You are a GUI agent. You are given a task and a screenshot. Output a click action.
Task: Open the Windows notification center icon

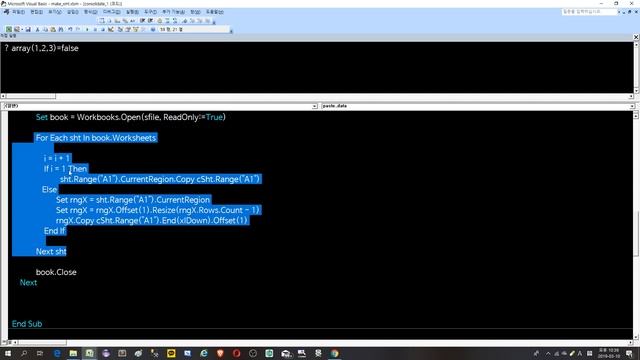pyautogui.click(x=629, y=353)
